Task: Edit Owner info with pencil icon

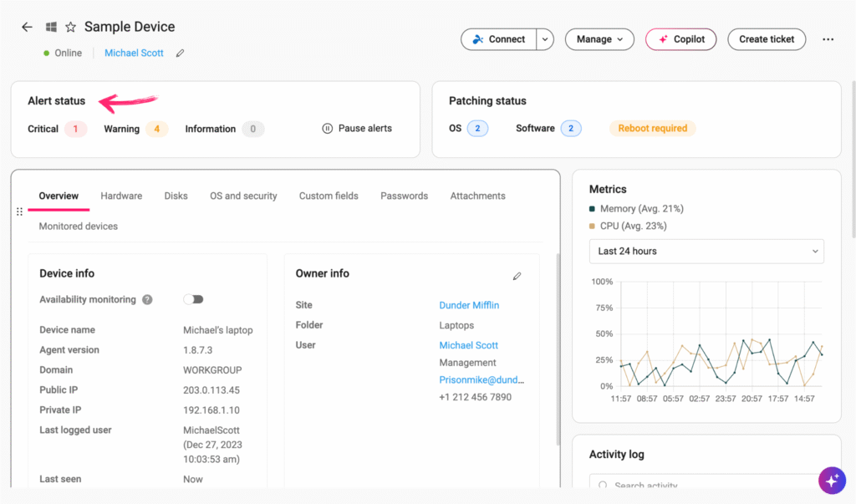Action: click(517, 276)
